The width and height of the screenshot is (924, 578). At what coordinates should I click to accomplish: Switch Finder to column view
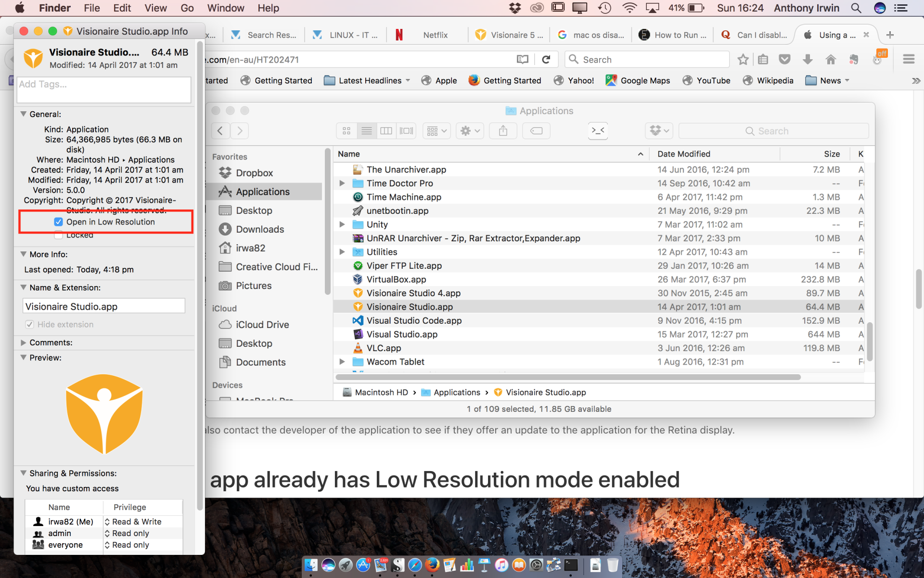point(386,131)
